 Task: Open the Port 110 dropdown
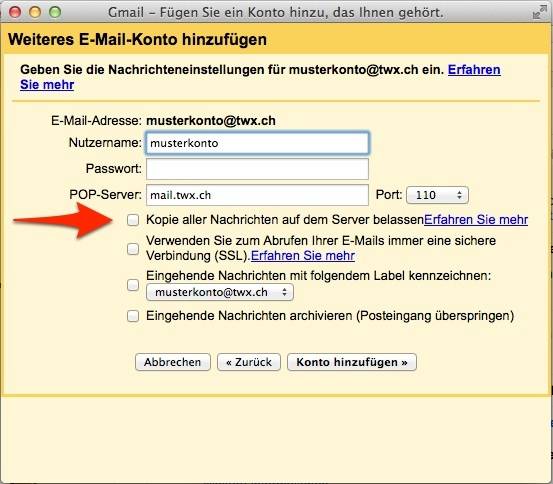tap(437, 195)
